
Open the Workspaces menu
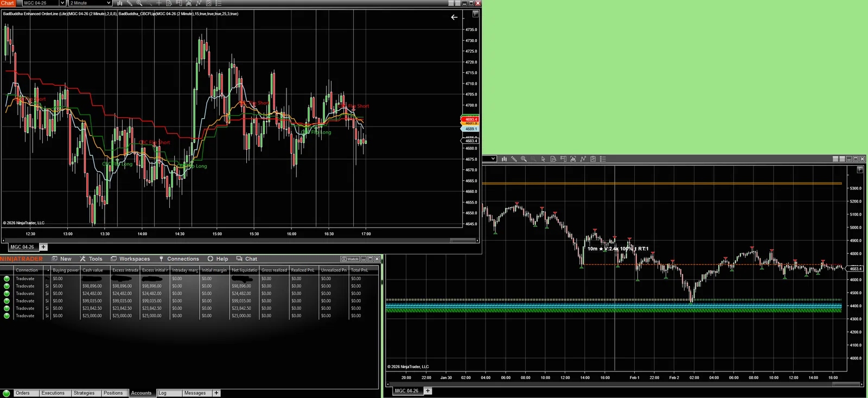click(130, 259)
